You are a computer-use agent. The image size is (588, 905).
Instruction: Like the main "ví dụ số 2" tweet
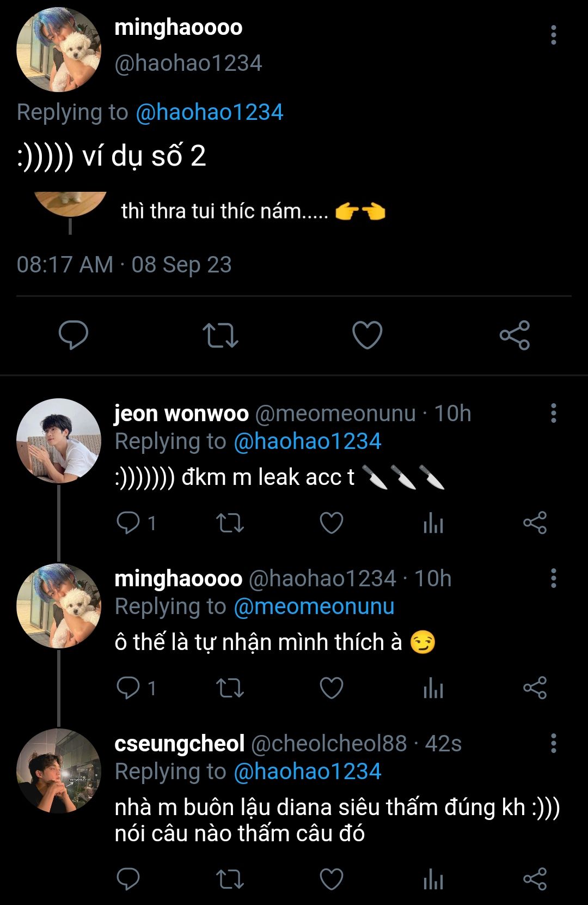[x=367, y=335]
